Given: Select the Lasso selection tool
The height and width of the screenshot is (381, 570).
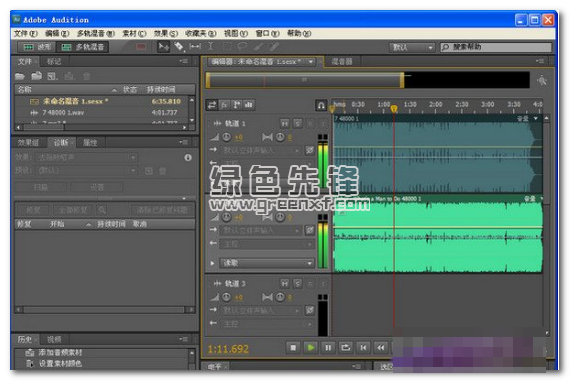Looking at the screenshot, I should 242,47.
